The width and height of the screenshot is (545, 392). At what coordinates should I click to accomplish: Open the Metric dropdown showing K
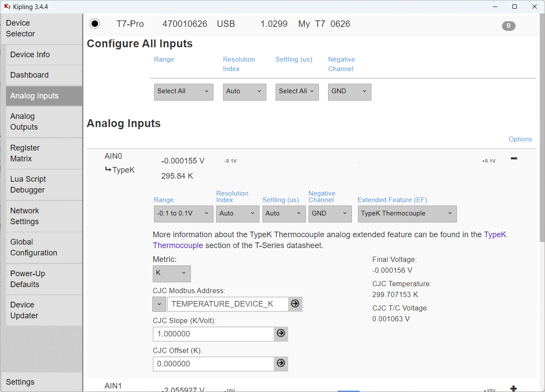(171, 274)
